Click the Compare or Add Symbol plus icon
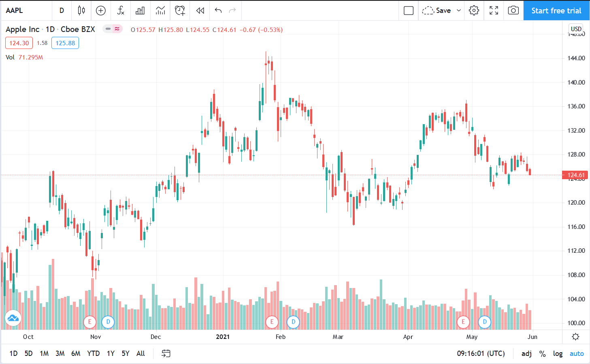The image size is (590, 364). pos(101,11)
